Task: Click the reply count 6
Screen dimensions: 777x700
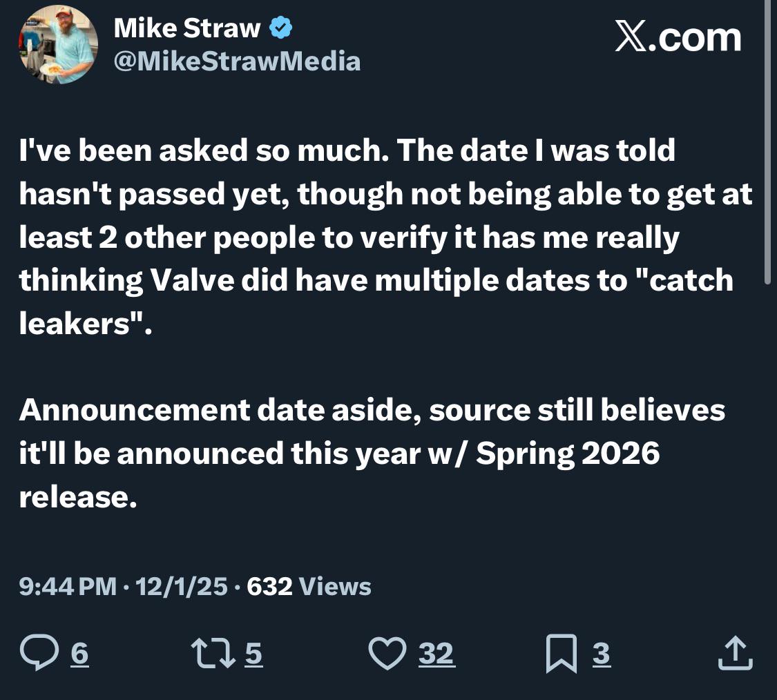Action: pos(80,653)
